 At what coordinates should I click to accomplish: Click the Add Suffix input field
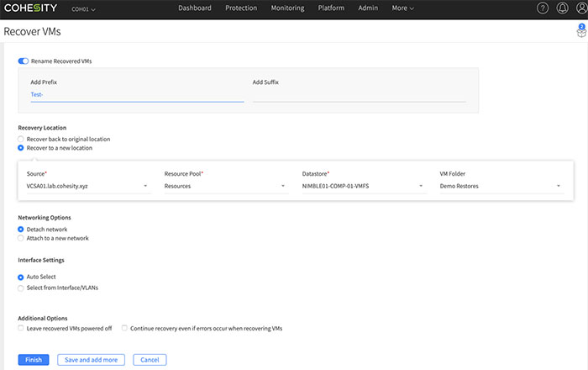[359, 95]
